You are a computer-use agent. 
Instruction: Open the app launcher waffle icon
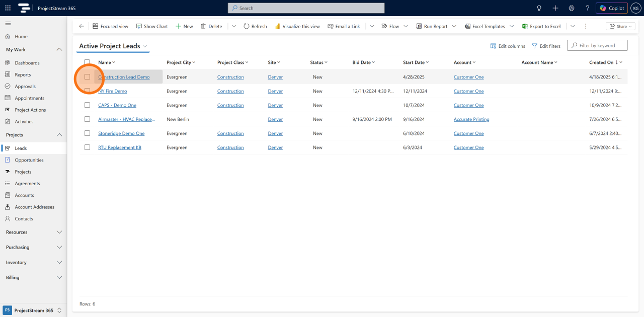[8, 8]
